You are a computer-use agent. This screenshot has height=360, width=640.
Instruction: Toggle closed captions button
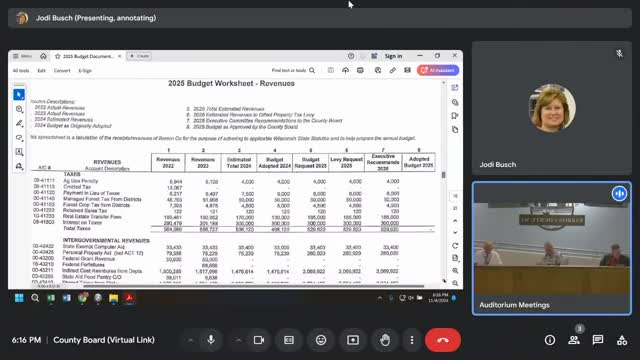289,340
